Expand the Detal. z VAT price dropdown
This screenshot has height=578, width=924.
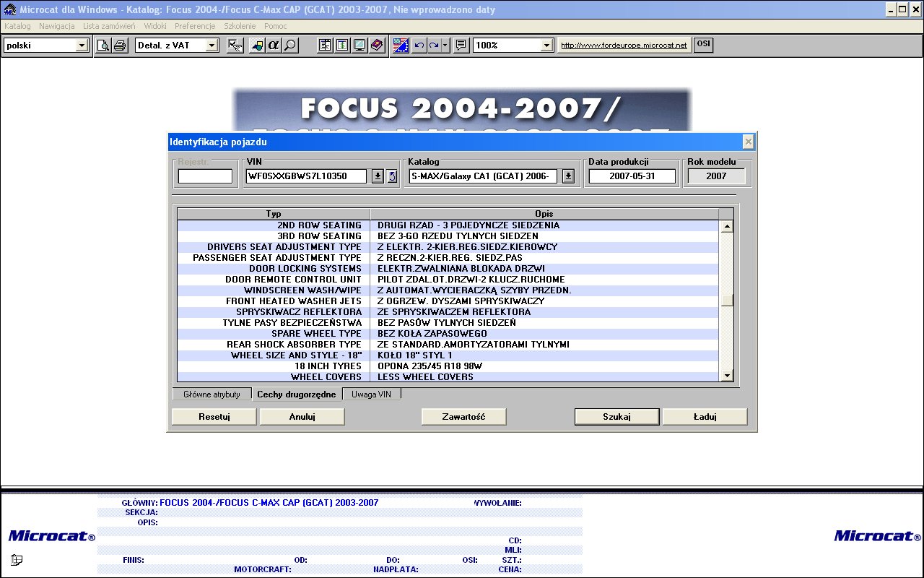click(x=212, y=46)
